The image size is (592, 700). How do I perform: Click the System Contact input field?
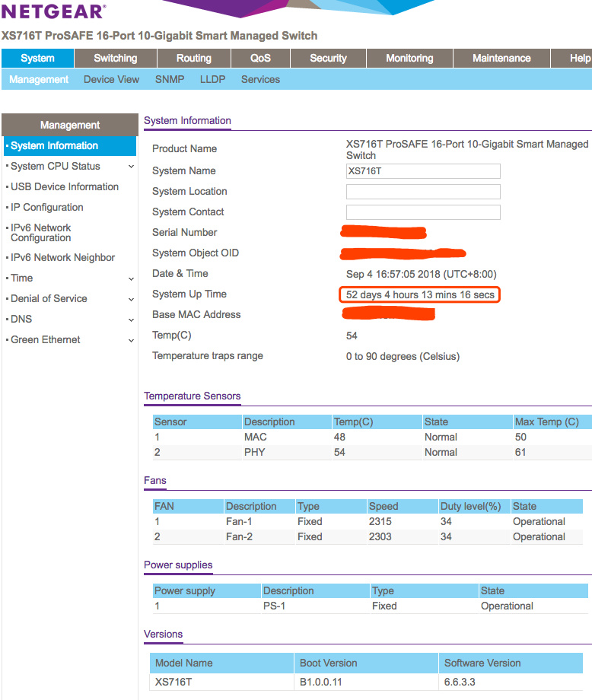click(x=423, y=212)
